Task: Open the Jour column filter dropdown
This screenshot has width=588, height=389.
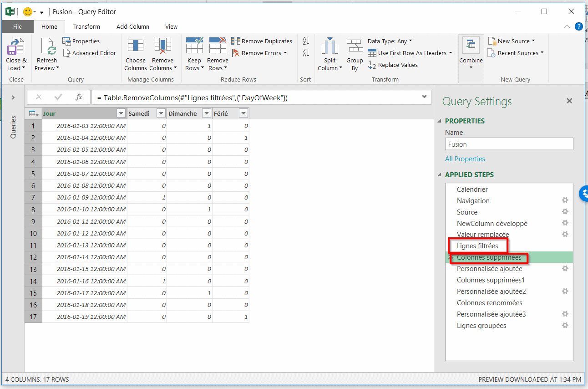Action: click(121, 113)
